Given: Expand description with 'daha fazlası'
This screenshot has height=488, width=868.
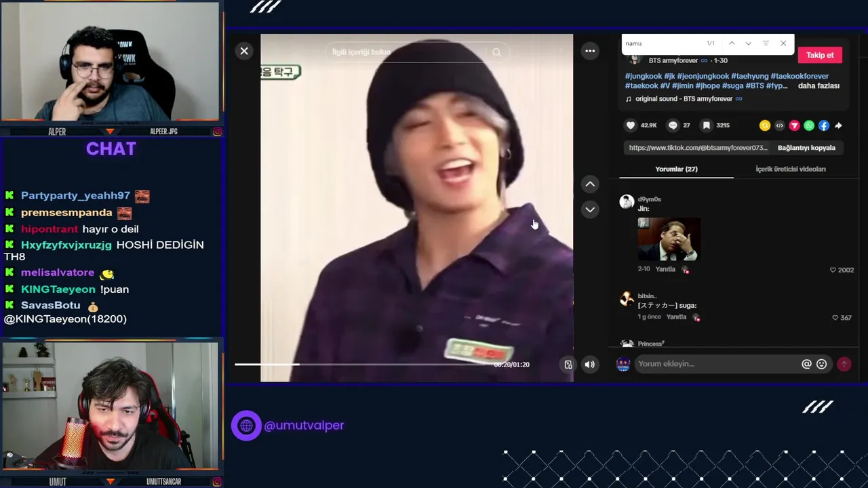Looking at the screenshot, I should (x=818, y=86).
